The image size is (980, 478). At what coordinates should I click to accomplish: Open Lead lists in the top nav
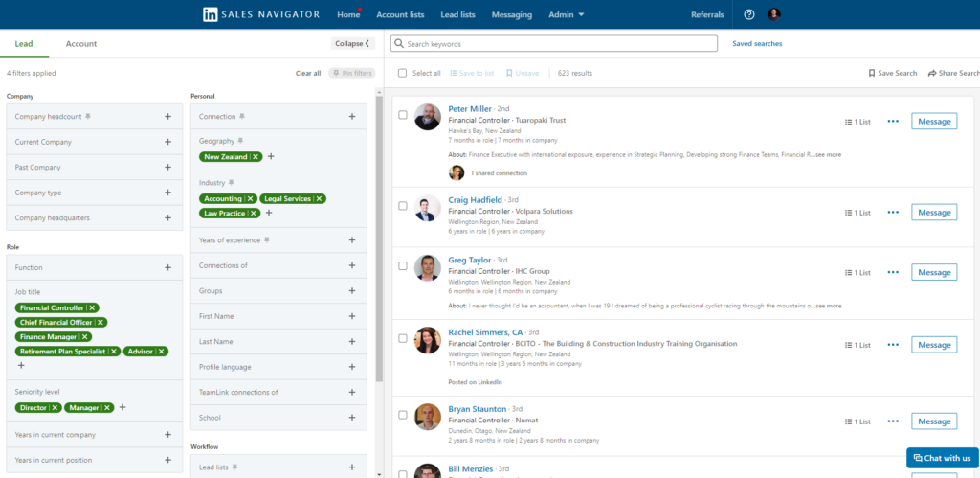click(x=457, y=14)
